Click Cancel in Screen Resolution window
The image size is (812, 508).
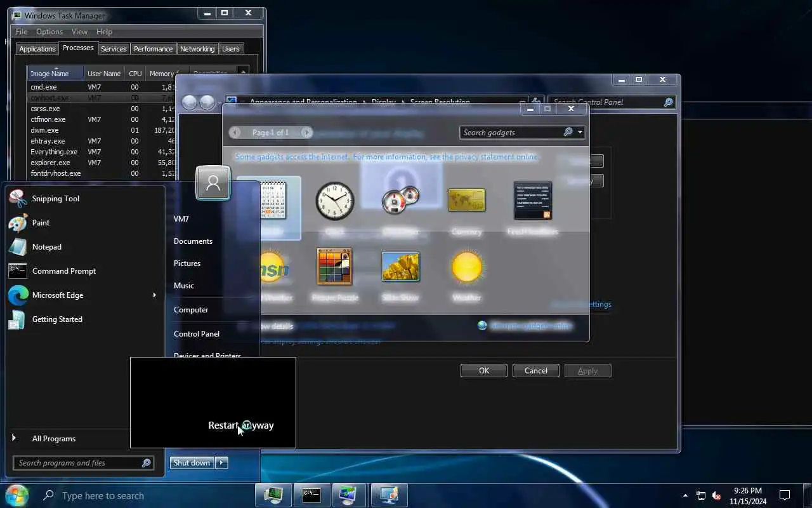(536, 371)
